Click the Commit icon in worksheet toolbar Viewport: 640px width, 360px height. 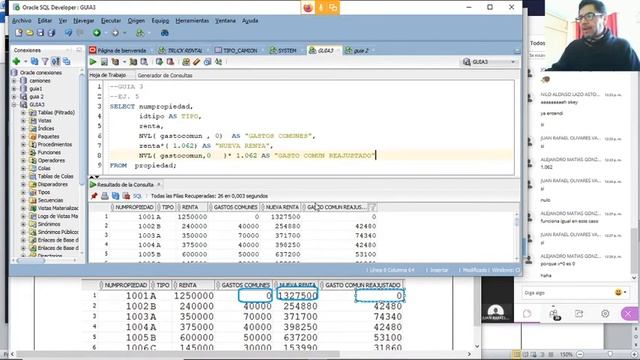pyautogui.click(x=159, y=62)
